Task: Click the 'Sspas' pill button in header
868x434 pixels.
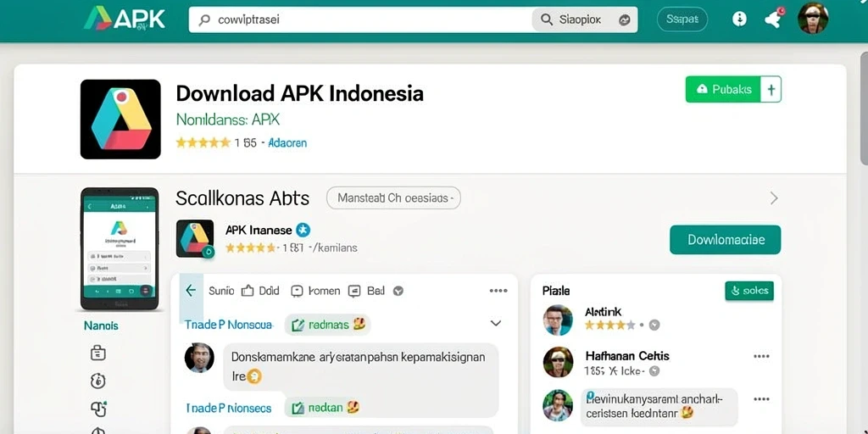Action: pos(682,20)
